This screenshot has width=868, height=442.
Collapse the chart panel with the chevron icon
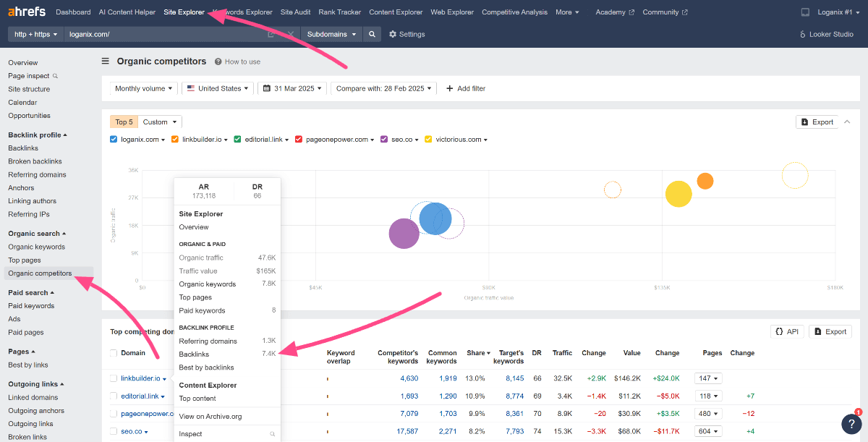tap(847, 122)
